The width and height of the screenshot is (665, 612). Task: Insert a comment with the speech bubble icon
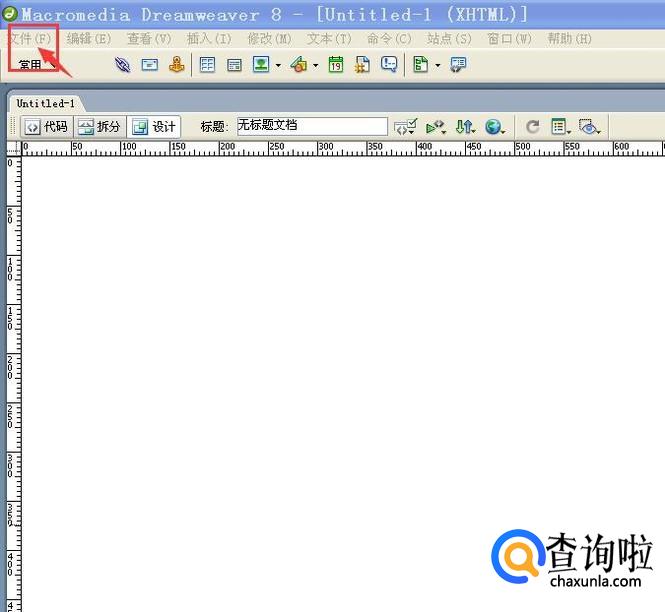click(389, 64)
